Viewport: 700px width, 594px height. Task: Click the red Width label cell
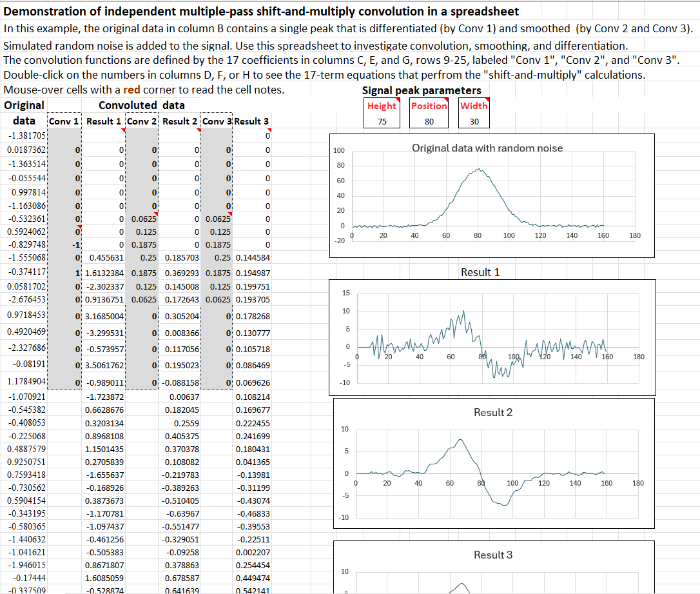474,106
